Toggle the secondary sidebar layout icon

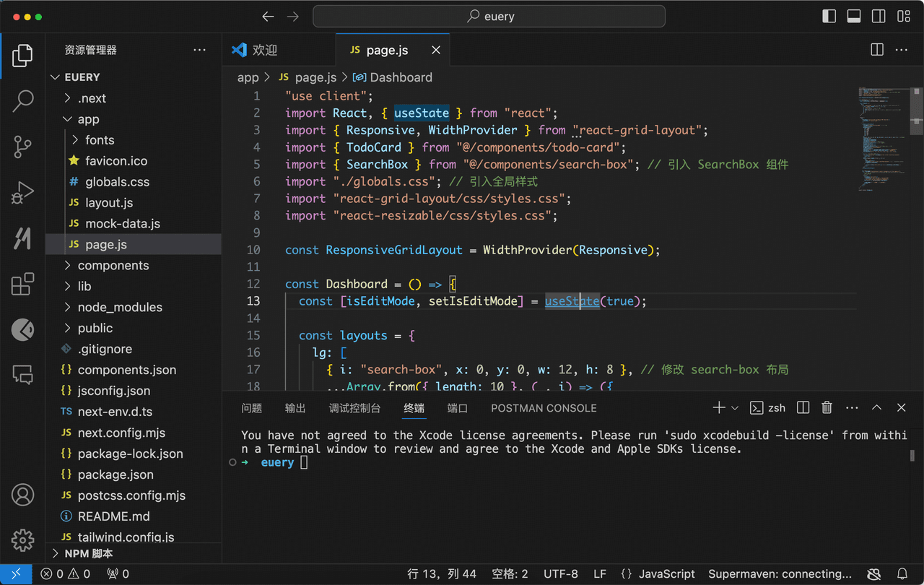879,17
